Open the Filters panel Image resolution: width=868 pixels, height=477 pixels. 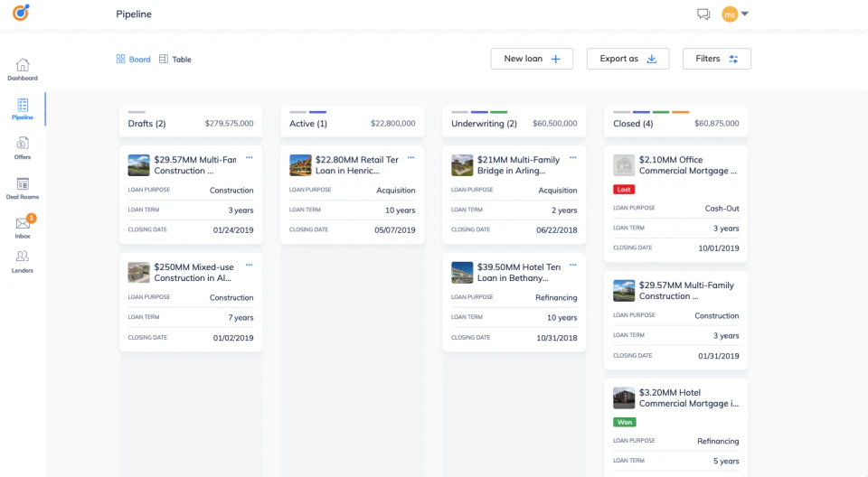click(716, 59)
